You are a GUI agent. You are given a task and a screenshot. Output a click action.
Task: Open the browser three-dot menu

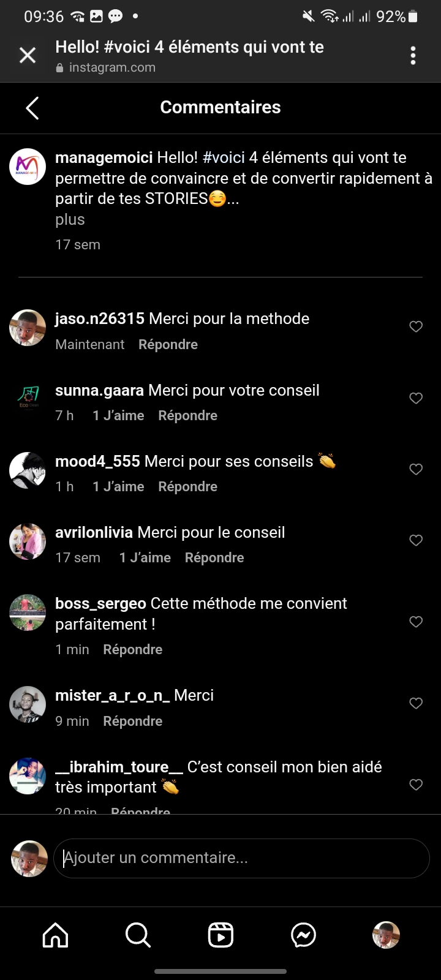[x=413, y=56]
